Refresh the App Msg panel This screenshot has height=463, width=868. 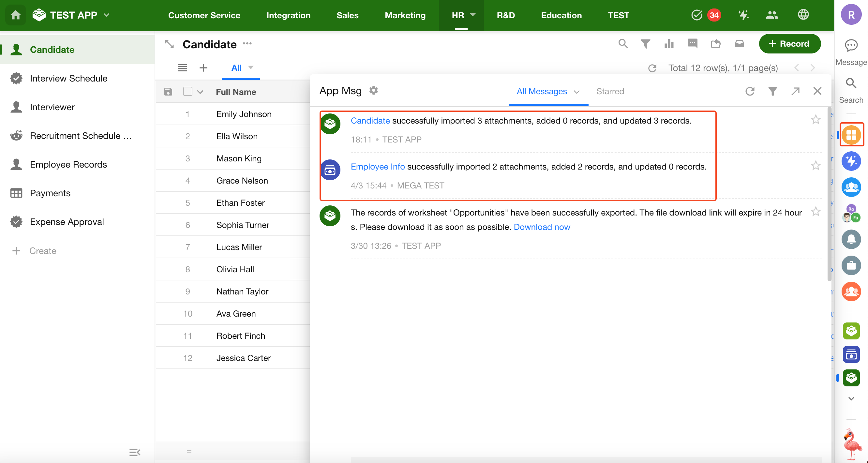pyautogui.click(x=750, y=91)
